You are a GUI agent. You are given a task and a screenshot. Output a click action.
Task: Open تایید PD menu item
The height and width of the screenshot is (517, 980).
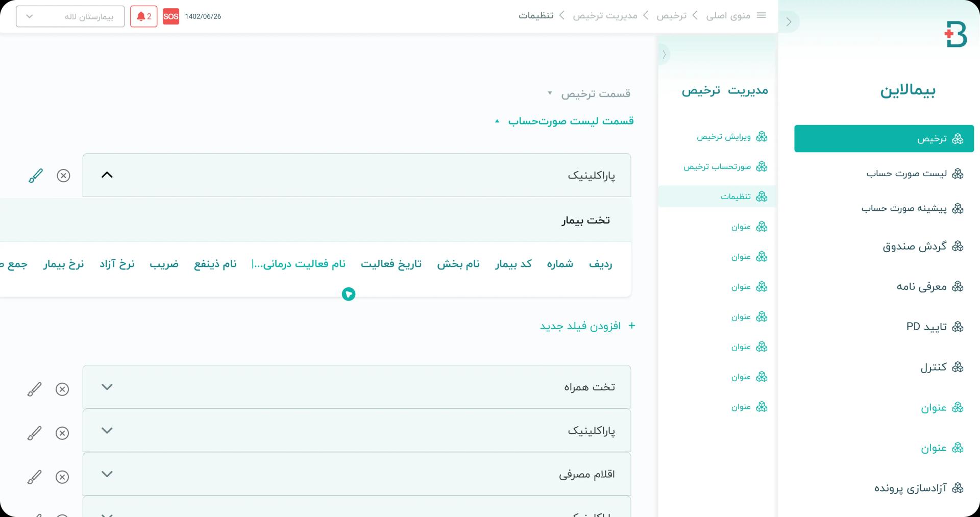(935, 326)
